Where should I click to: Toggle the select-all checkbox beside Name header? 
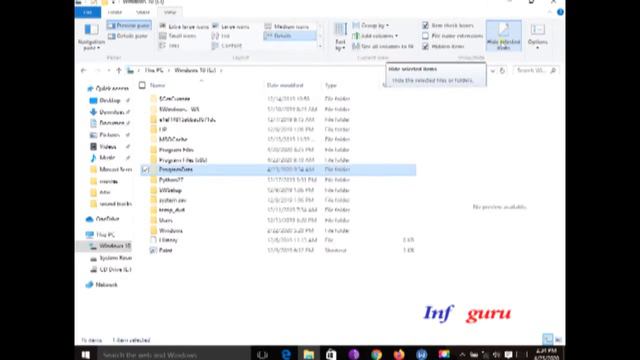tap(142, 85)
